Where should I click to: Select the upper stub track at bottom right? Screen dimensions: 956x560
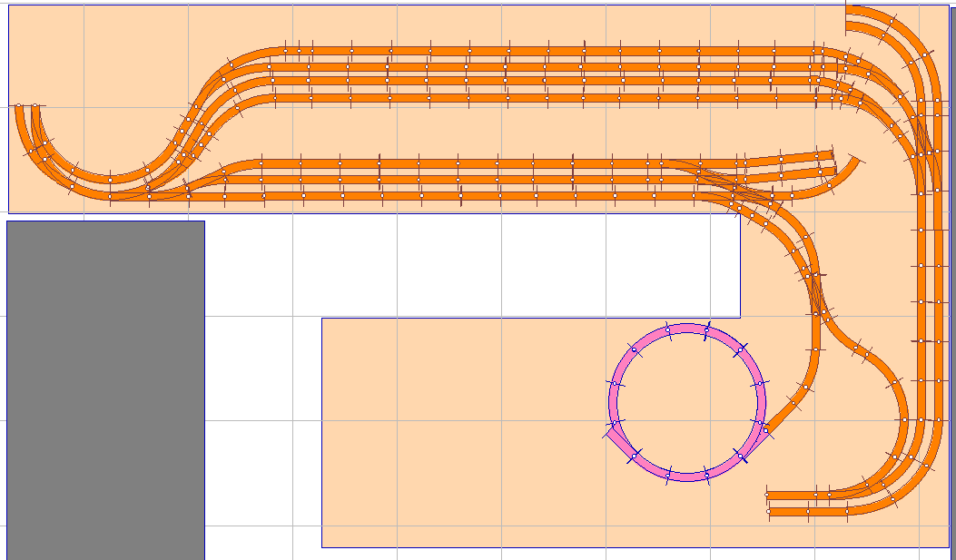click(799, 496)
